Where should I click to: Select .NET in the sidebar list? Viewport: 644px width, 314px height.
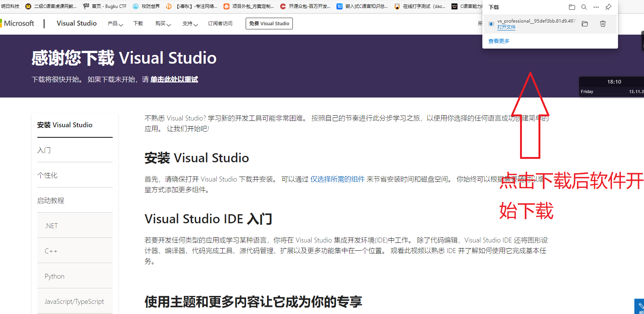coord(75,226)
